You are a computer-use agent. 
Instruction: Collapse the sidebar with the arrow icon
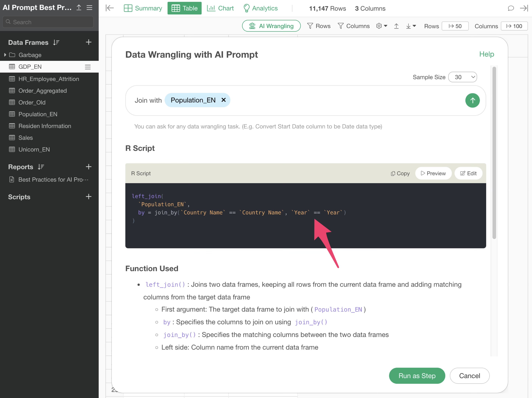(x=110, y=8)
